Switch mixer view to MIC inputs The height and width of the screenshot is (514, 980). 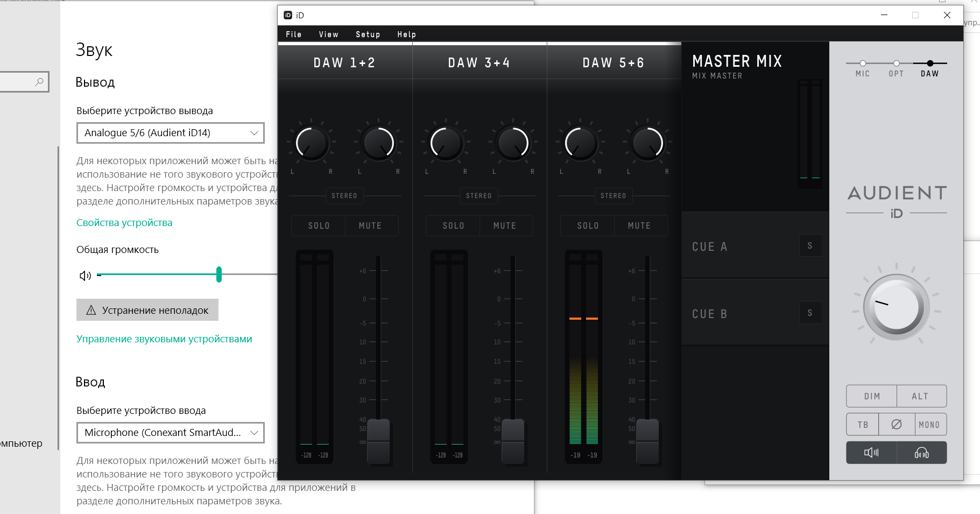point(863,69)
